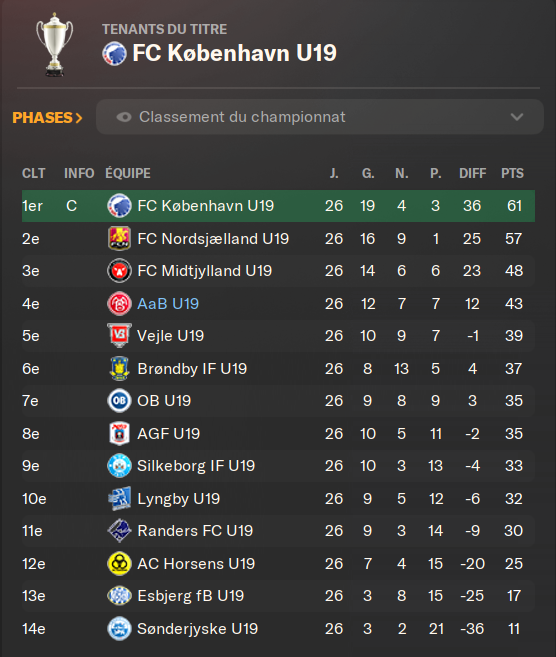This screenshot has width=556, height=657.
Task: Click the AaB U19 club crest
Action: coord(119,303)
